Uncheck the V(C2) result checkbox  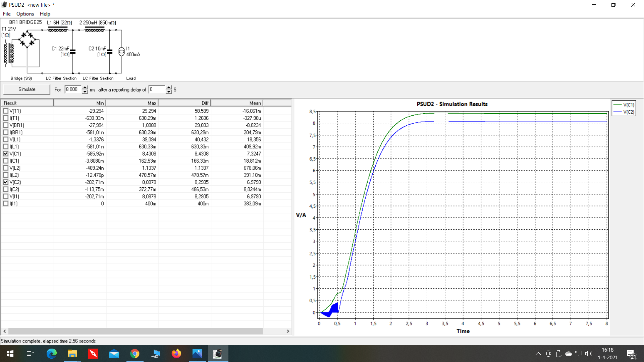tap(6, 182)
